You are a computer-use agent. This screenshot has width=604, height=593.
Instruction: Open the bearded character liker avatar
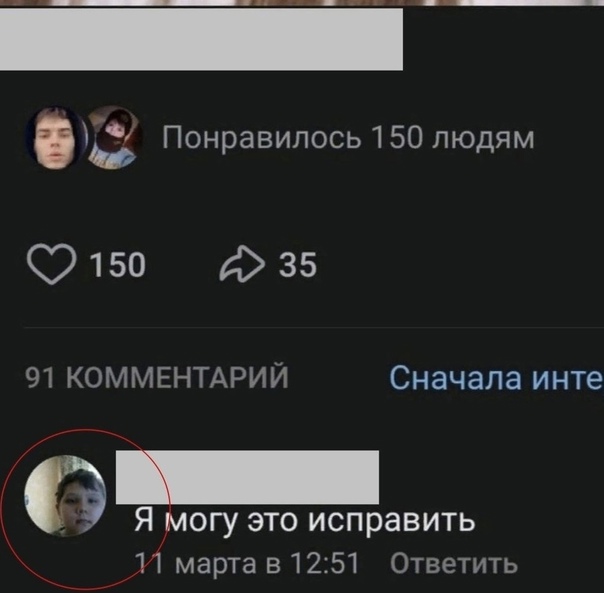pos(115,138)
